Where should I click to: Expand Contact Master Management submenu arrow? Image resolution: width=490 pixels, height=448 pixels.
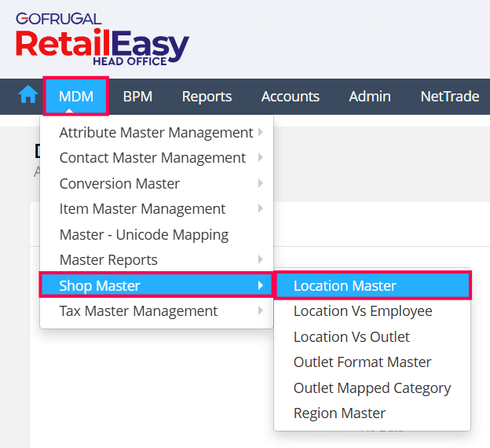click(x=261, y=157)
